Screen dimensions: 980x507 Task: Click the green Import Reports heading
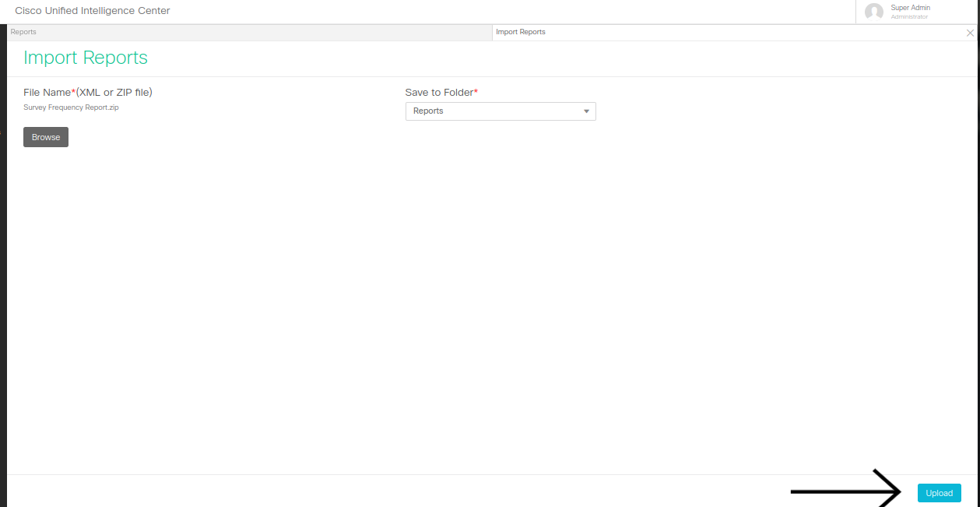pyautogui.click(x=86, y=58)
